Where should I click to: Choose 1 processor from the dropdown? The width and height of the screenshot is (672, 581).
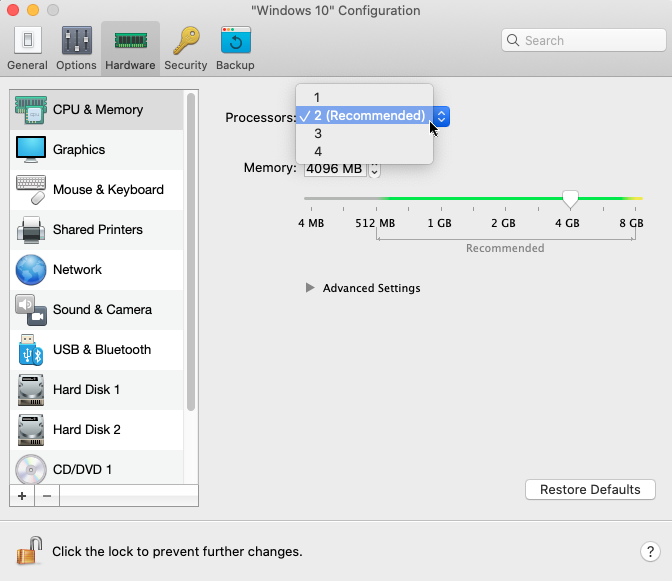coord(364,97)
